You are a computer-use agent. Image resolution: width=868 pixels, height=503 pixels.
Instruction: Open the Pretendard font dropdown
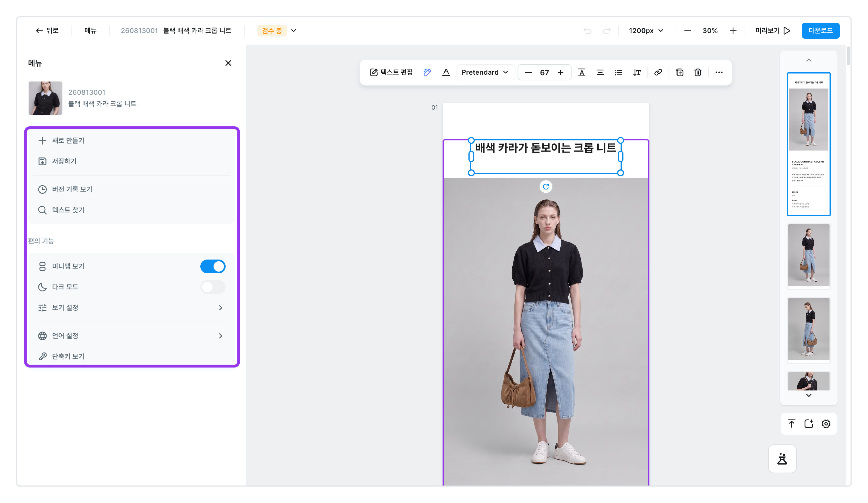(485, 72)
